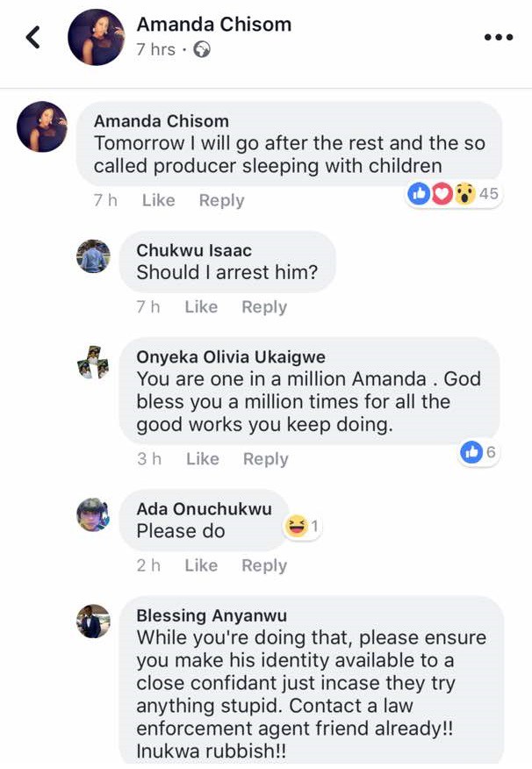This screenshot has width=532, height=769.
Task: View the 6 likes on Onyeka's comment
Action: [479, 452]
